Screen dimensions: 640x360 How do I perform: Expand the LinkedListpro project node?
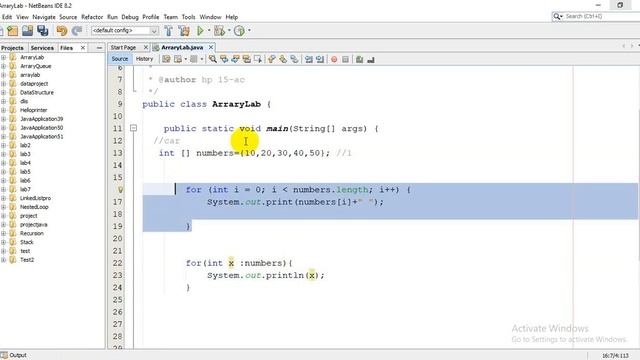(x=3, y=198)
